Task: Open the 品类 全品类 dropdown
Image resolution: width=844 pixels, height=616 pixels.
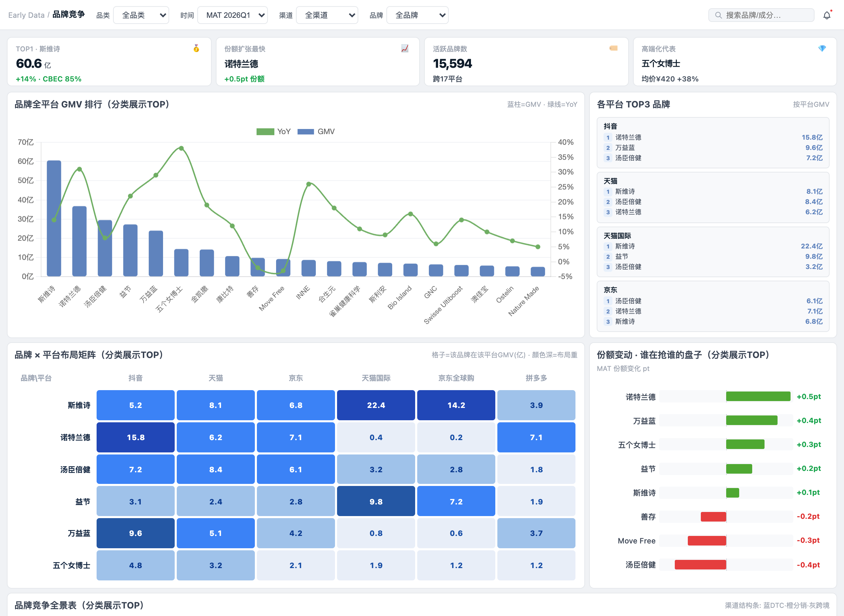Action: (x=141, y=15)
